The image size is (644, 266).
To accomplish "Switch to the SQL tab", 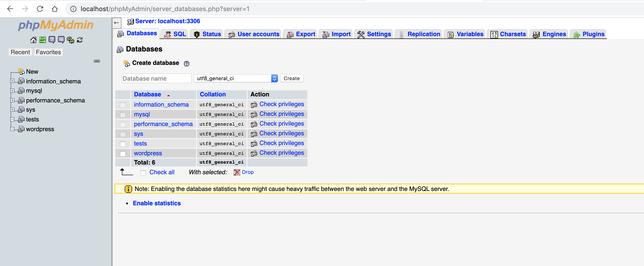I will pyautogui.click(x=175, y=34).
